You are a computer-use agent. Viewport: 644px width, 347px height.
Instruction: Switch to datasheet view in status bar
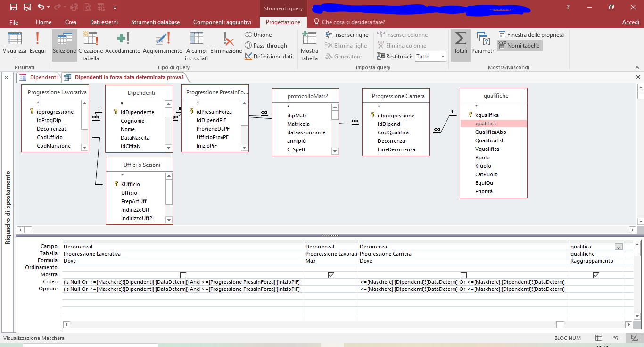599,338
